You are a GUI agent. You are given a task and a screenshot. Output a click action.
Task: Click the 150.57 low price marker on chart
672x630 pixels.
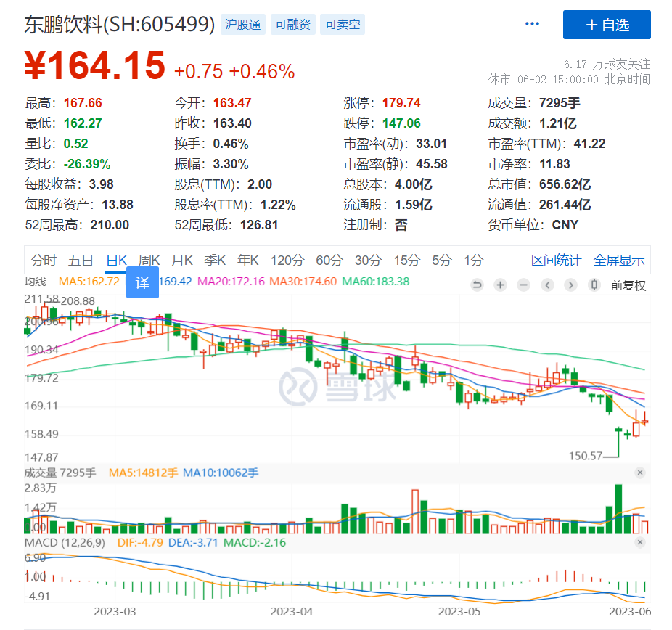click(586, 456)
